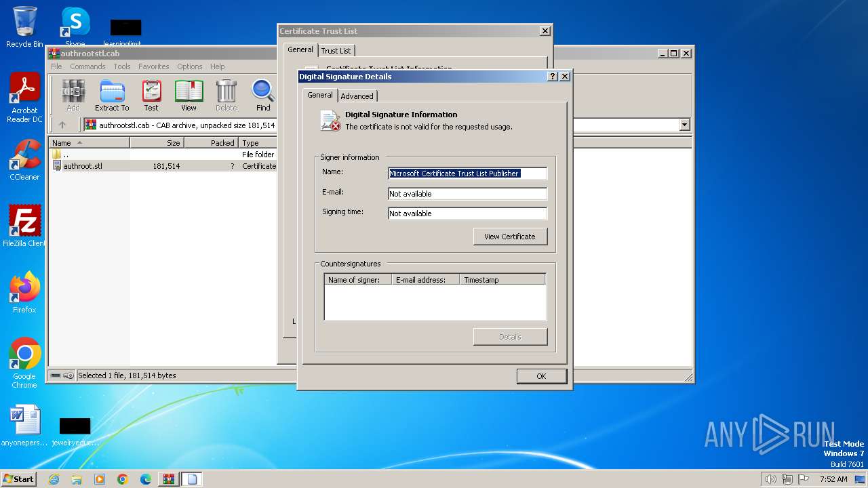The width and height of the screenshot is (868, 488).
Task: Go up one folder level in WinRAR
Action: pos(62,125)
